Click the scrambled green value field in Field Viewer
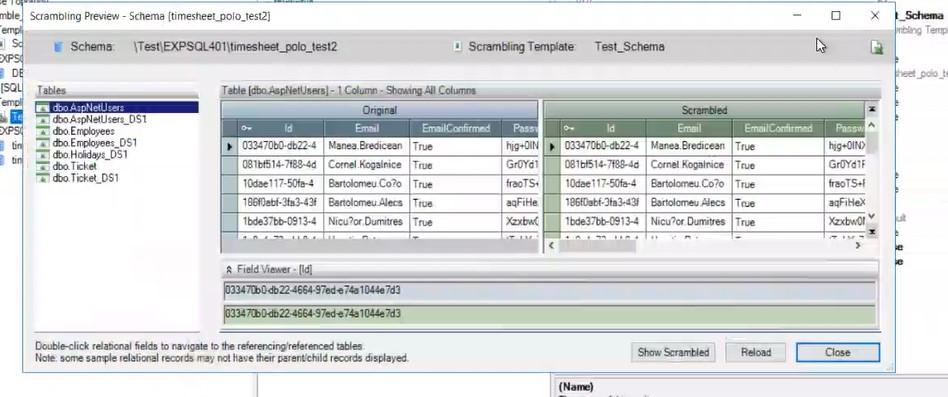 pos(550,314)
